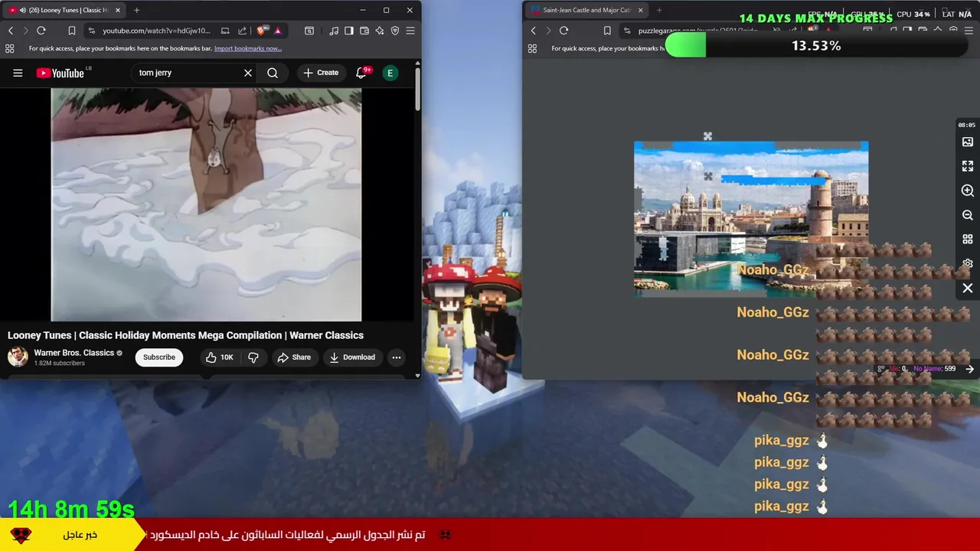
Task: Open the music playlist icon in browser toolbar
Action: pyautogui.click(x=334, y=31)
